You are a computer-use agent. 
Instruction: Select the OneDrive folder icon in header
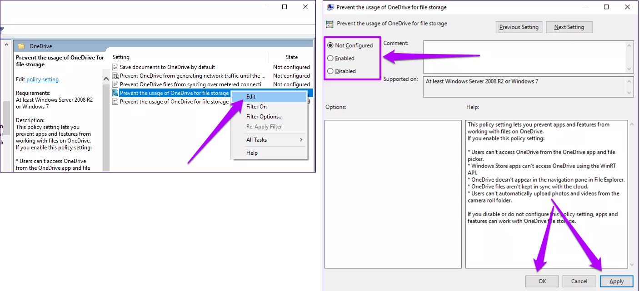(x=21, y=46)
